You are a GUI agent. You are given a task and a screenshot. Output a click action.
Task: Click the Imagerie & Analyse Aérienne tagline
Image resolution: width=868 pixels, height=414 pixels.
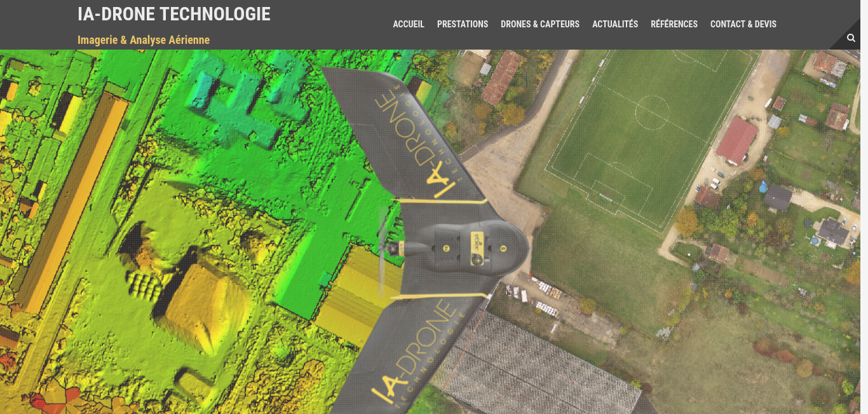[144, 40]
